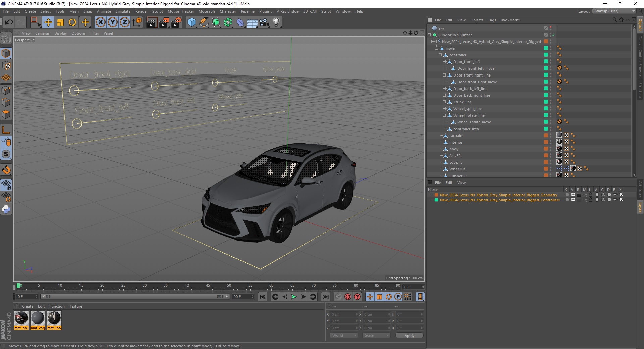
Task: Open Material Manager Texture menu
Action: [75, 306]
